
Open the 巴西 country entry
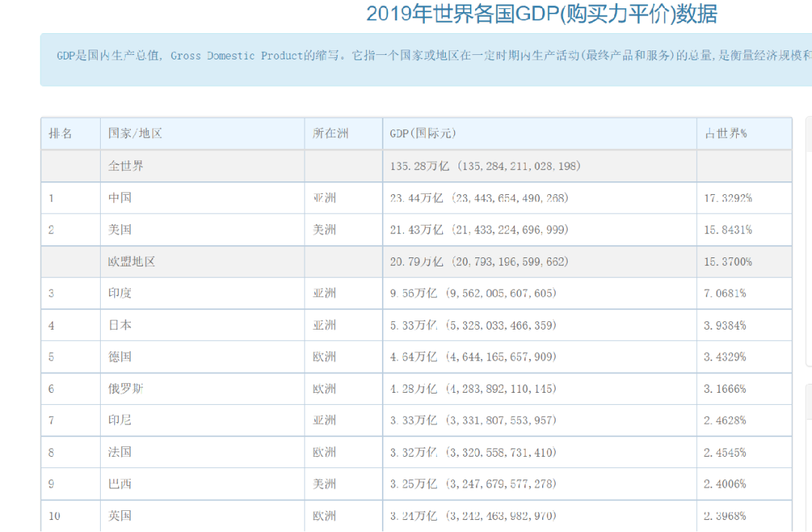[x=120, y=485]
